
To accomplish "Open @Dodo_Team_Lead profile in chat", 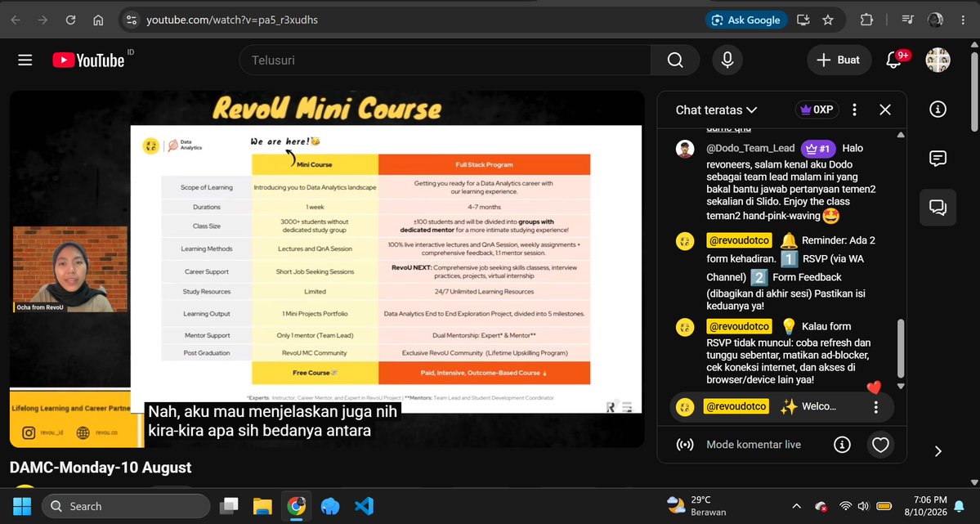I will (750, 148).
